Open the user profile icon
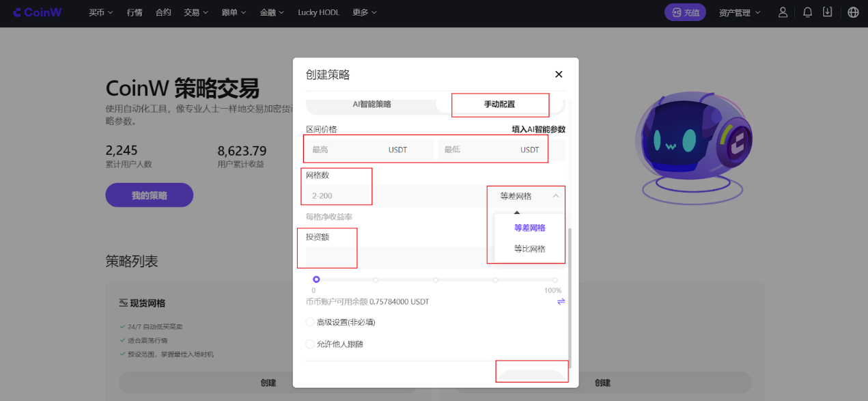Viewport: 868px width, 401px height. [783, 12]
